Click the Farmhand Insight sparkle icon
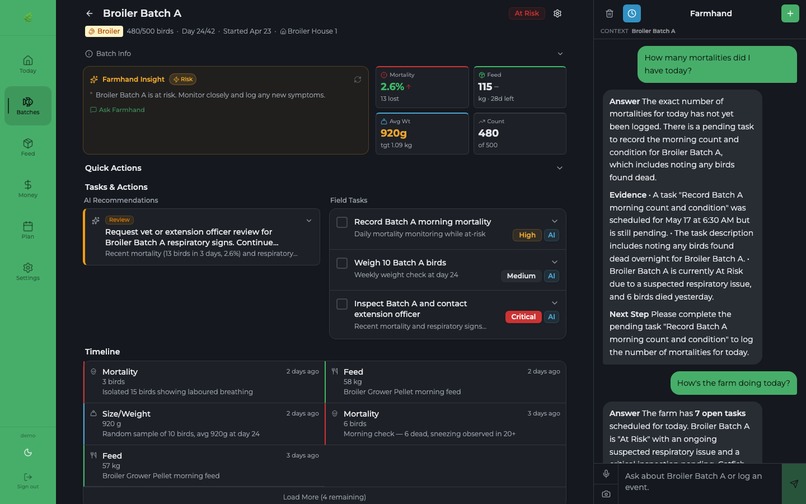The image size is (806, 504). (x=94, y=79)
